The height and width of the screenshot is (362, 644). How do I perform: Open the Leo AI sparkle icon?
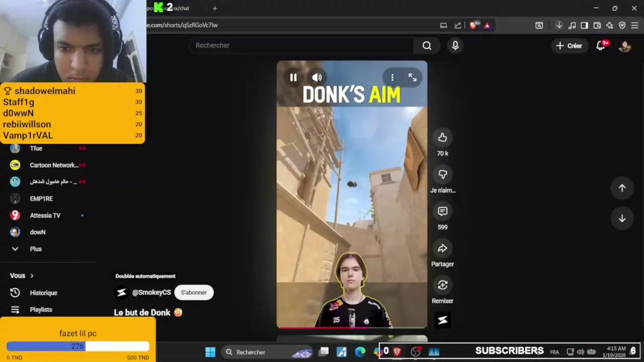pyautogui.click(x=610, y=25)
